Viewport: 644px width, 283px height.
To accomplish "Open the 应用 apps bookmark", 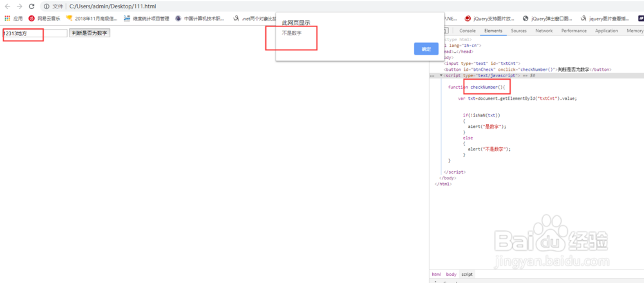I will click(x=14, y=19).
